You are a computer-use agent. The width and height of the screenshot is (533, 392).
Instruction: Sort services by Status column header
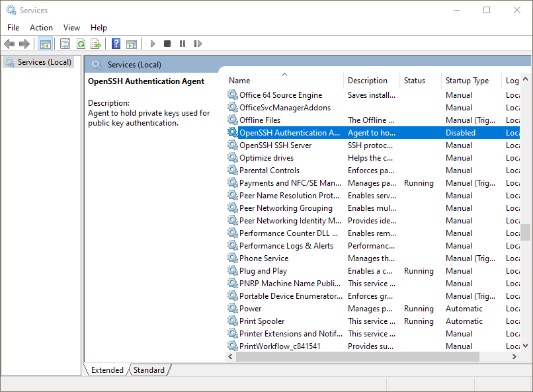point(415,81)
